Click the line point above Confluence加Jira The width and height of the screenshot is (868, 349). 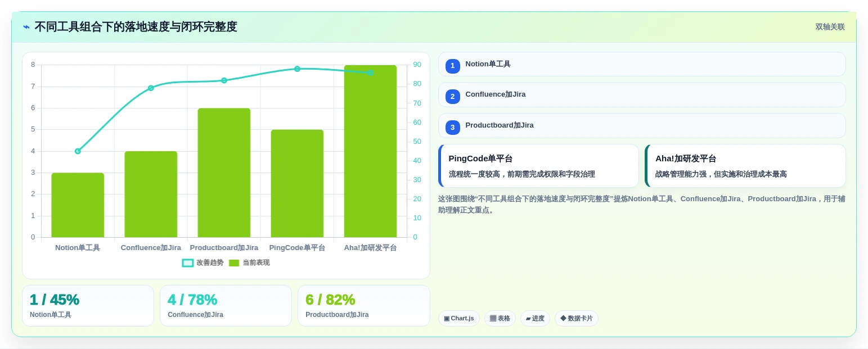pyautogui.click(x=151, y=88)
